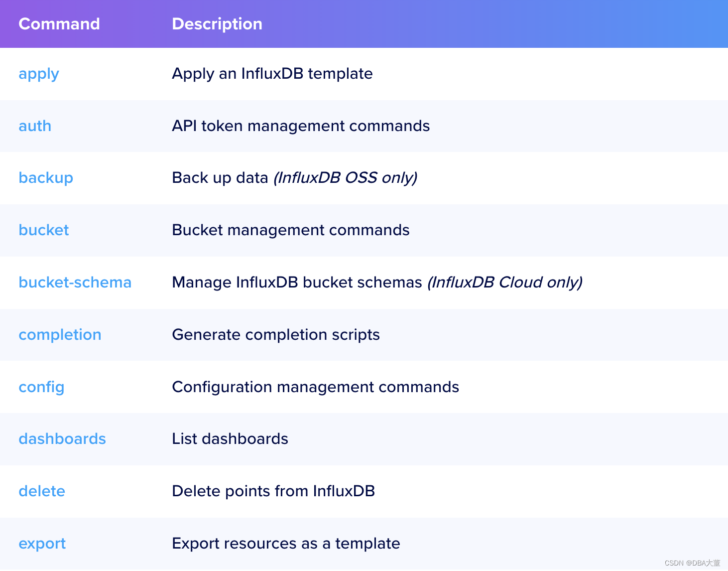This screenshot has width=728, height=571.
Task: Click the Delete points from InfluxDB text
Action: pyautogui.click(x=273, y=491)
